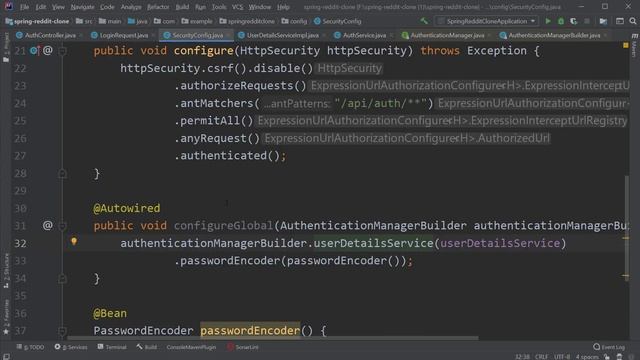The image size is (640, 360).
Task: Click the editor horizontal scrollbar
Action: 273,338
